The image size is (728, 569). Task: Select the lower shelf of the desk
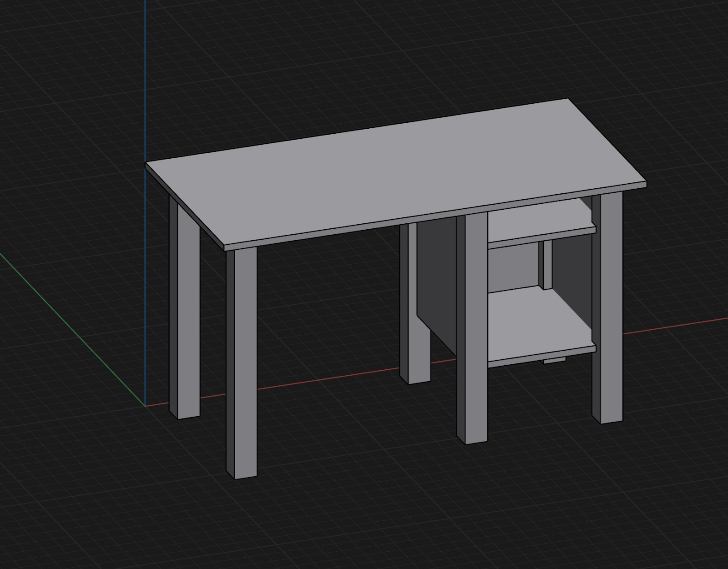(x=541, y=326)
